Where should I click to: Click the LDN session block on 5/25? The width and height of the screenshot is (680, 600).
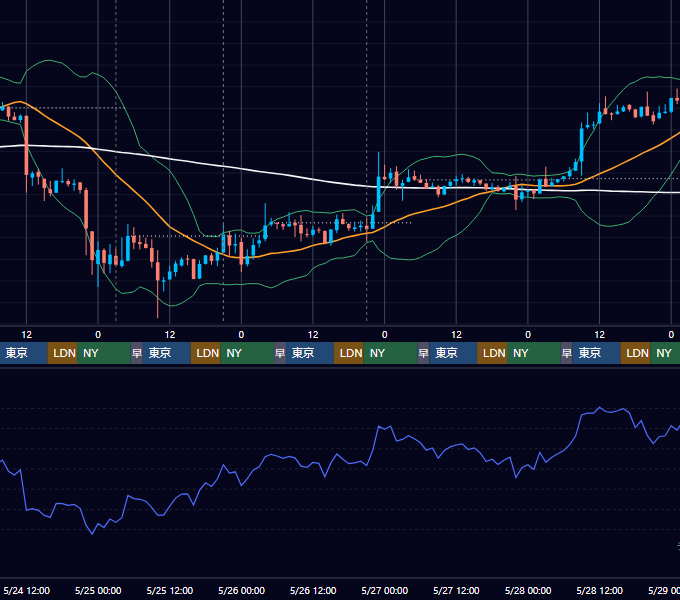click(206, 353)
